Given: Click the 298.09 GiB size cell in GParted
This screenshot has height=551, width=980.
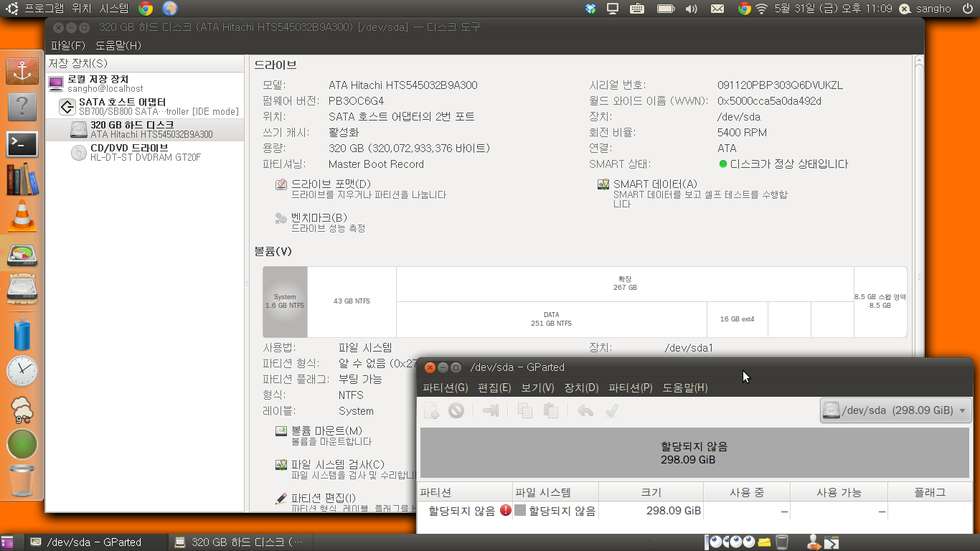Looking at the screenshot, I should pyautogui.click(x=651, y=511).
